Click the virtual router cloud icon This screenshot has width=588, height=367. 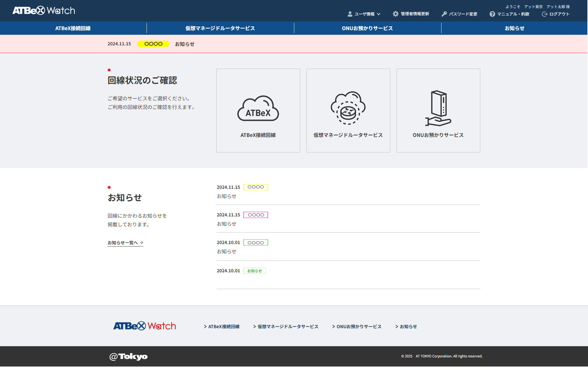348,108
